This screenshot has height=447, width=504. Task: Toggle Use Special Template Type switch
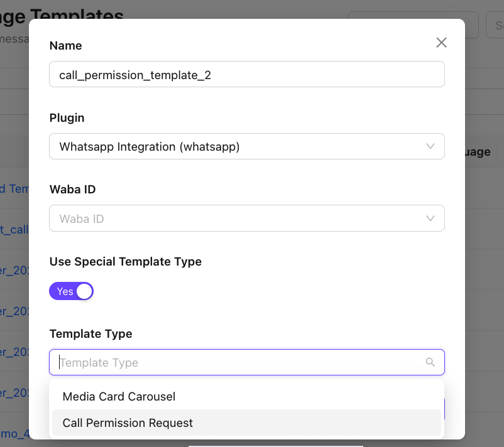[72, 291]
